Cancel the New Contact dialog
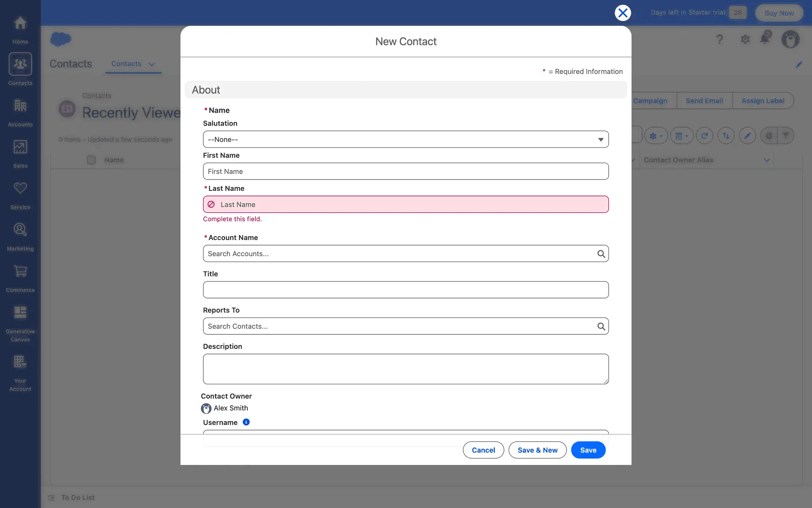The image size is (812, 508). pyautogui.click(x=483, y=450)
